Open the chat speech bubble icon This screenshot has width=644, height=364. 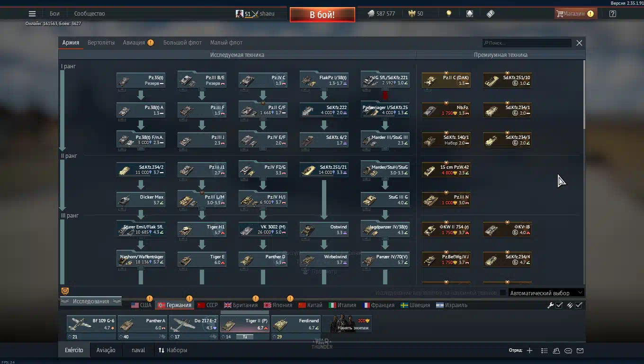coord(568,351)
